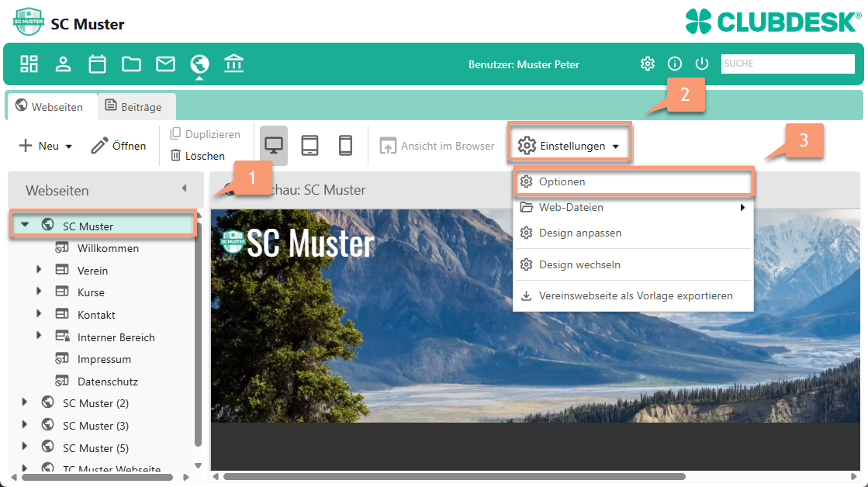Select smartphone preview mode icon

coord(345,146)
